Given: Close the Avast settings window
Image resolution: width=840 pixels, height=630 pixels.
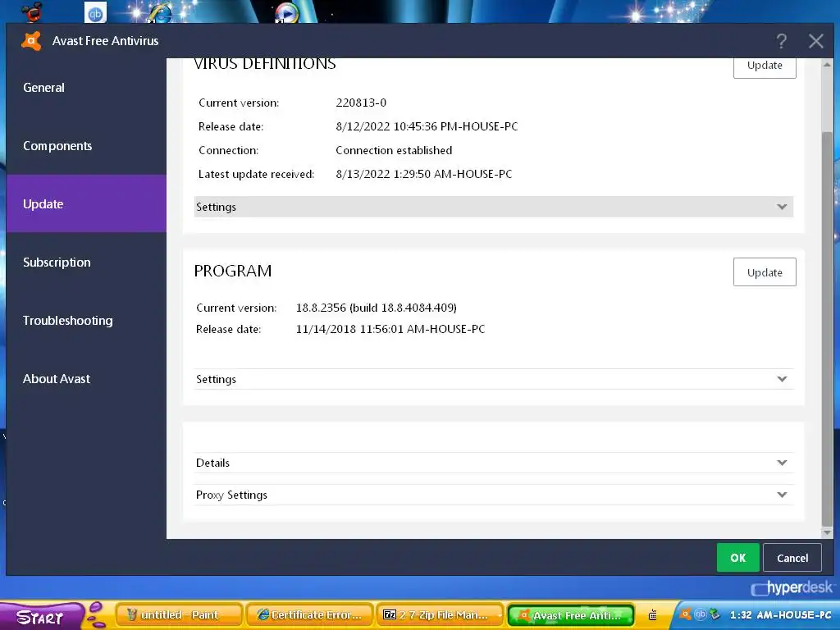Looking at the screenshot, I should 816,41.
